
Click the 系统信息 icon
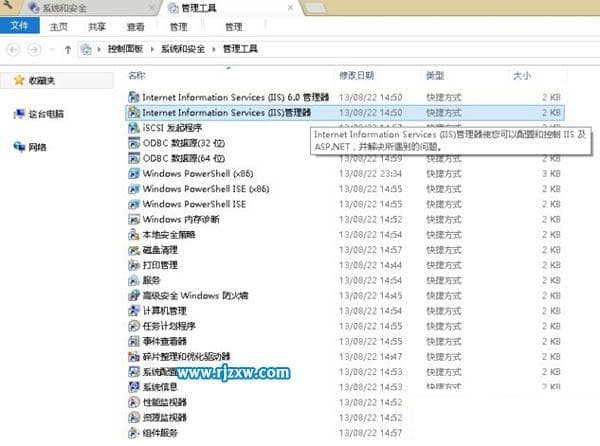point(134,387)
